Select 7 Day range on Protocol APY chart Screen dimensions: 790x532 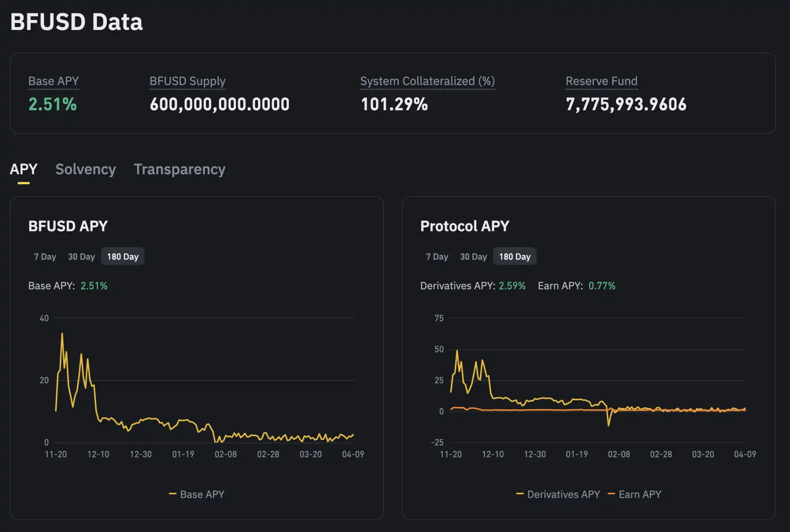437,256
